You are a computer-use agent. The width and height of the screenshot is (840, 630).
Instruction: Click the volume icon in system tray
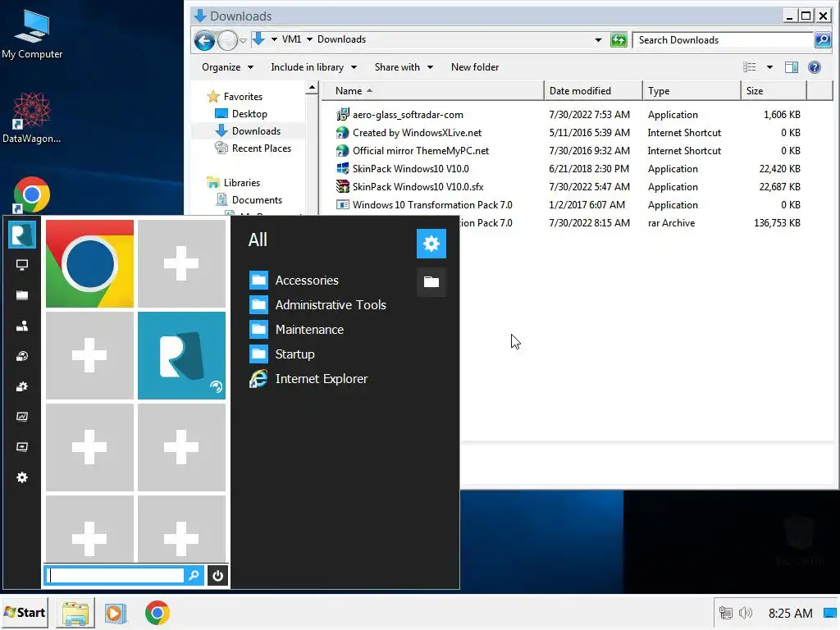pos(746,613)
